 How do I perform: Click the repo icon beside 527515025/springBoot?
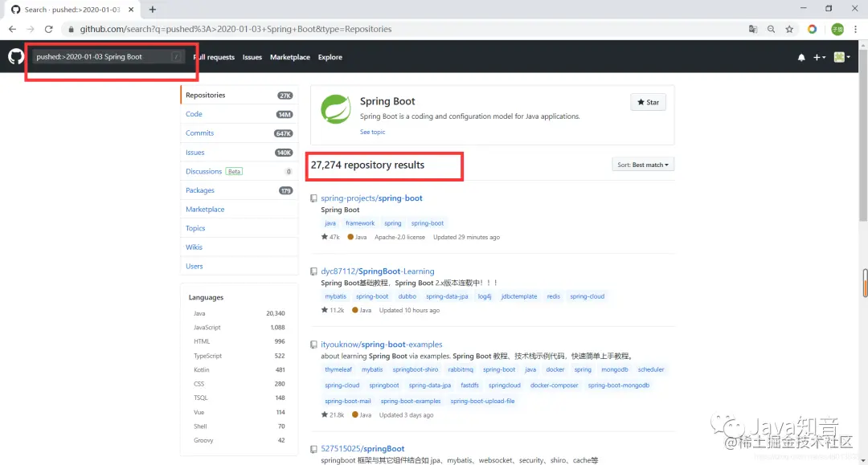pyautogui.click(x=314, y=449)
